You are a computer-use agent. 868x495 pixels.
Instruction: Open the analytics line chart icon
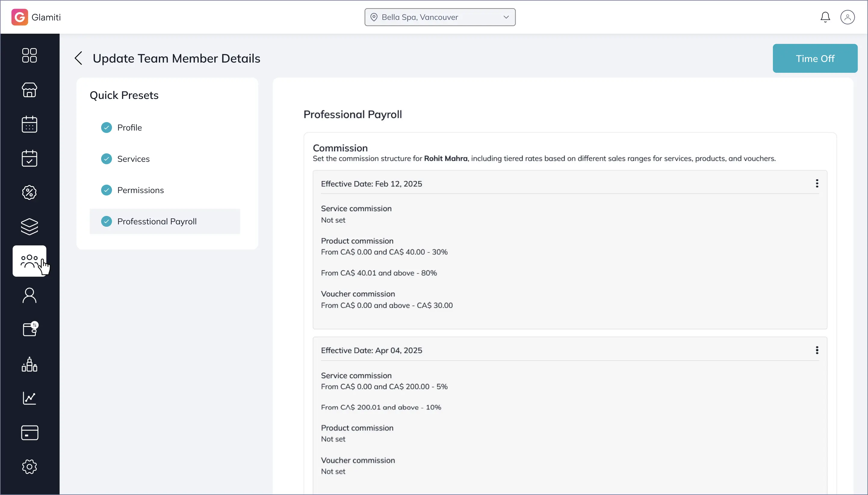click(29, 398)
